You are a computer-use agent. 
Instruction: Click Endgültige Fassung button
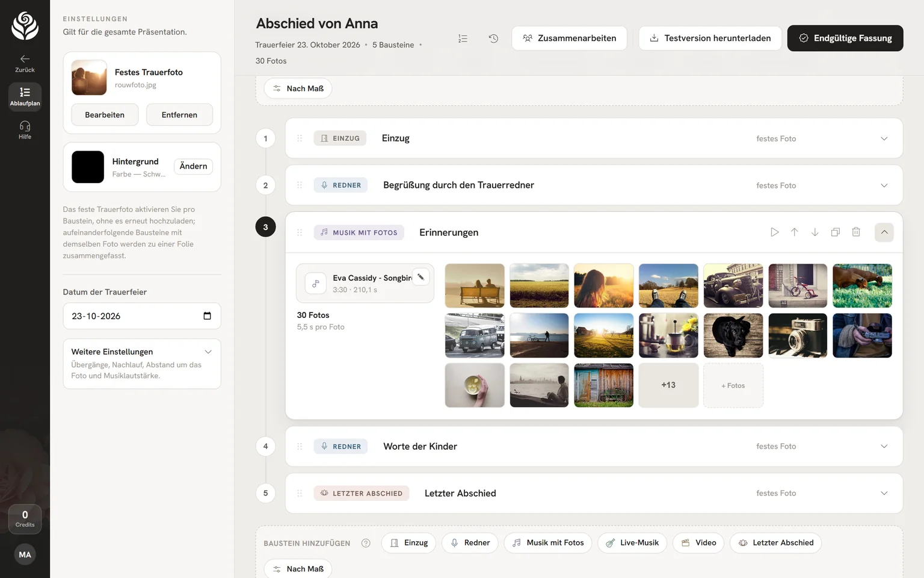pyautogui.click(x=845, y=38)
